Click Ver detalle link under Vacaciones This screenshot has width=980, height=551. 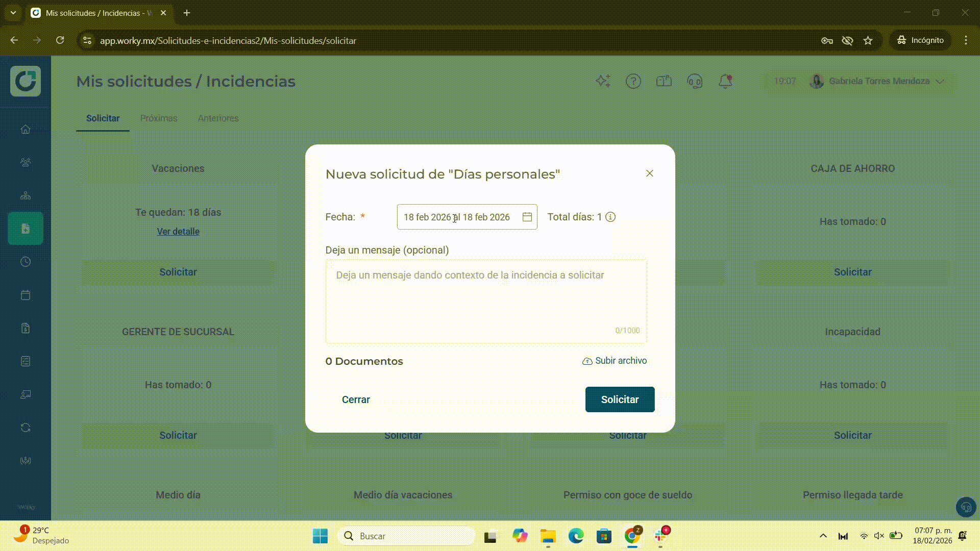click(x=178, y=232)
